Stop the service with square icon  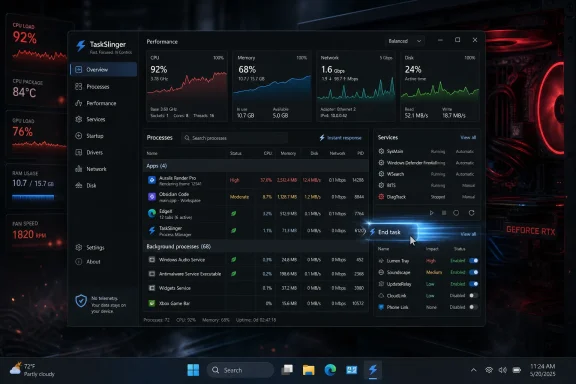(444, 213)
